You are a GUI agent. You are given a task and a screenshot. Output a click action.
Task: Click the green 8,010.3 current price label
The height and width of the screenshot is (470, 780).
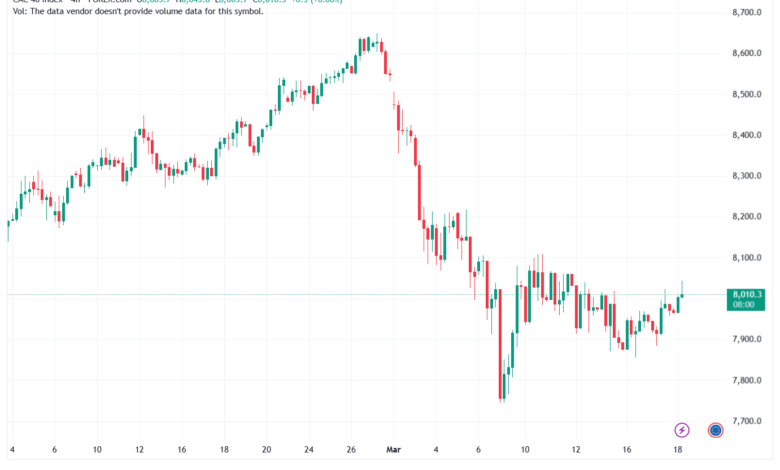[x=746, y=299]
